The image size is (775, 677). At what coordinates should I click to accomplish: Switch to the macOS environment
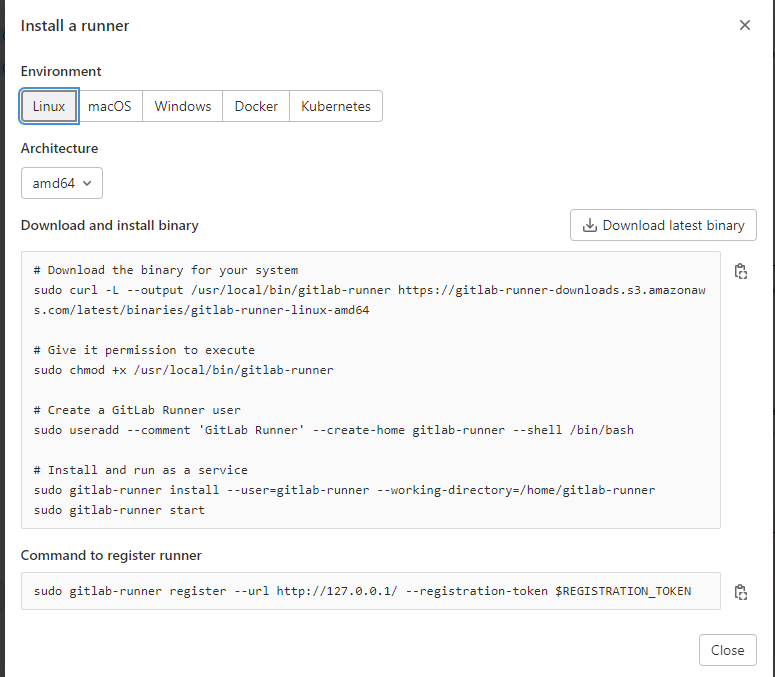coord(110,106)
